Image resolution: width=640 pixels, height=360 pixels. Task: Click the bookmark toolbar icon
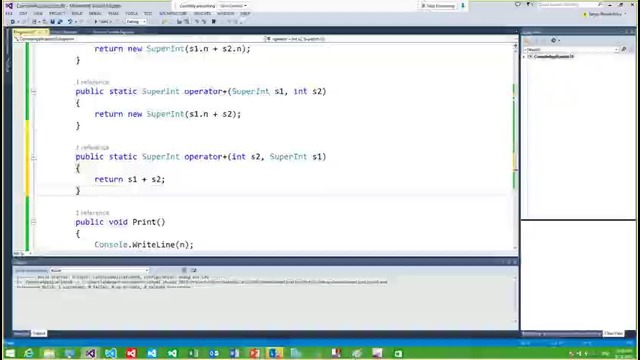coord(213,22)
